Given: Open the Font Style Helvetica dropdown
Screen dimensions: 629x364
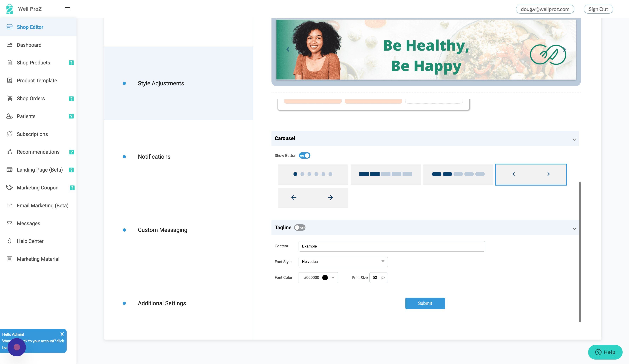Looking at the screenshot, I should point(343,262).
